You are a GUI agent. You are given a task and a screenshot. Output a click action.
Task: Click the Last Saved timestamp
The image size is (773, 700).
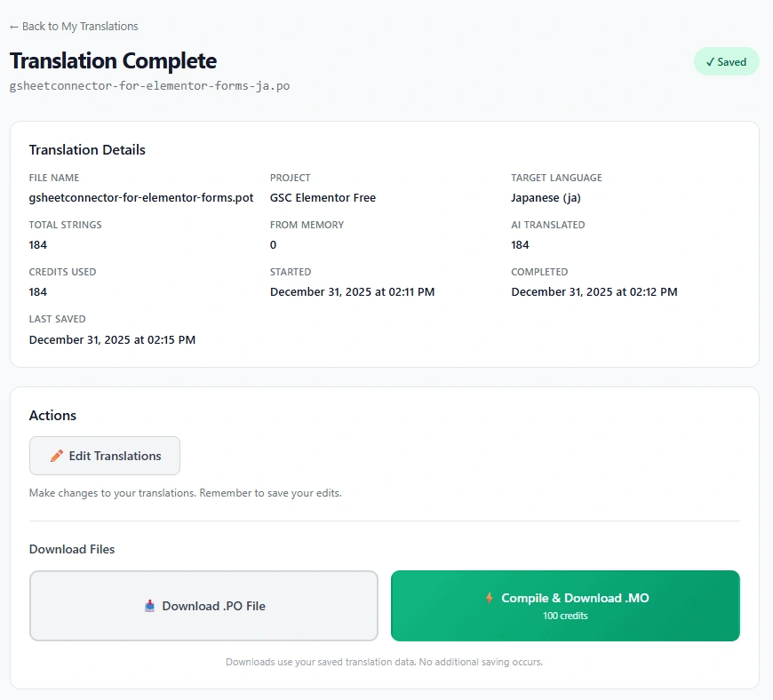coord(112,339)
